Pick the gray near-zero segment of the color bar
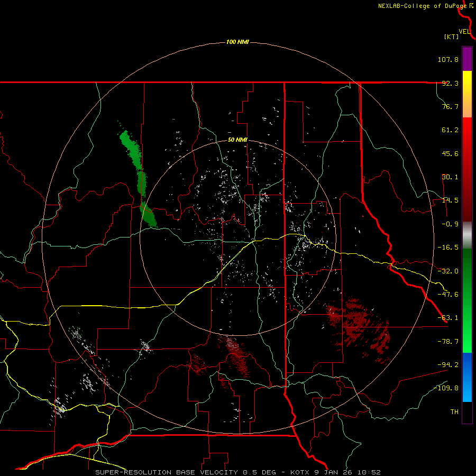Screen dimensions: 476x476 coord(467,235)
